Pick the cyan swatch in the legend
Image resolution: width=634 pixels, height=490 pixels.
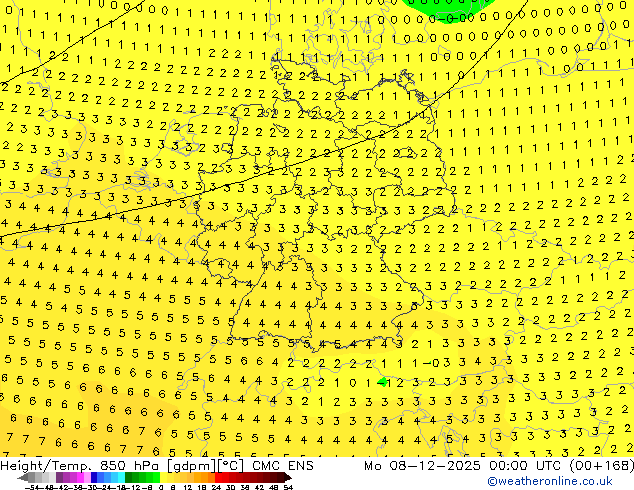point(122,478)
